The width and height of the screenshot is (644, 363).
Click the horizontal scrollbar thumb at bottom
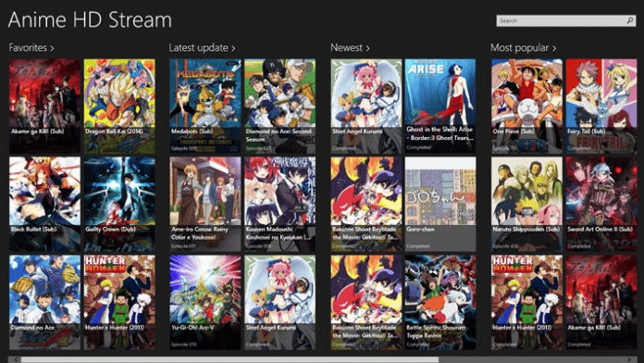230,359
